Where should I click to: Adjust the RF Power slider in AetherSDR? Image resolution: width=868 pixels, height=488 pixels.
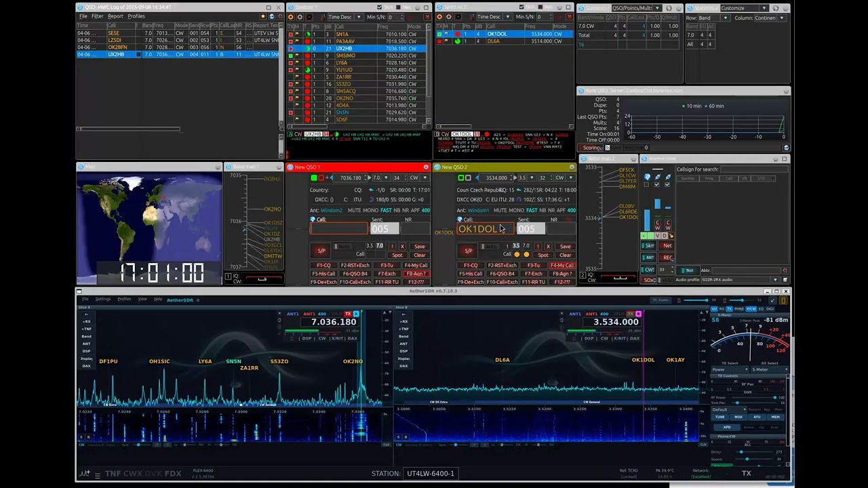tap(753, 397)
